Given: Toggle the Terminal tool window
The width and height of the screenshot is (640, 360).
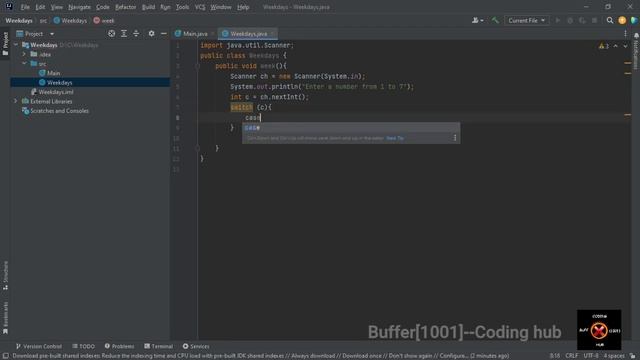Looking at the screenshot, I should pyautogui.click(x=158, y=346).
